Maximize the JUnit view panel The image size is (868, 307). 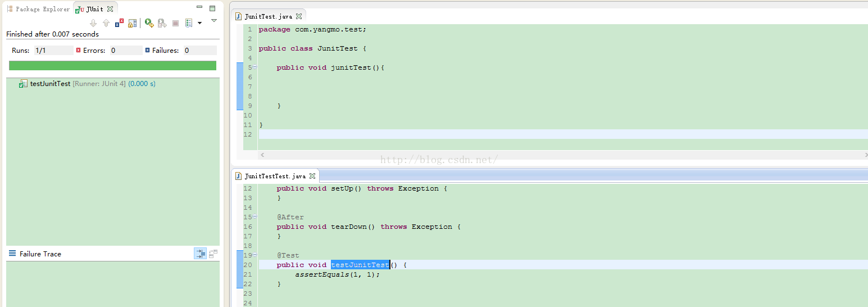212,8
